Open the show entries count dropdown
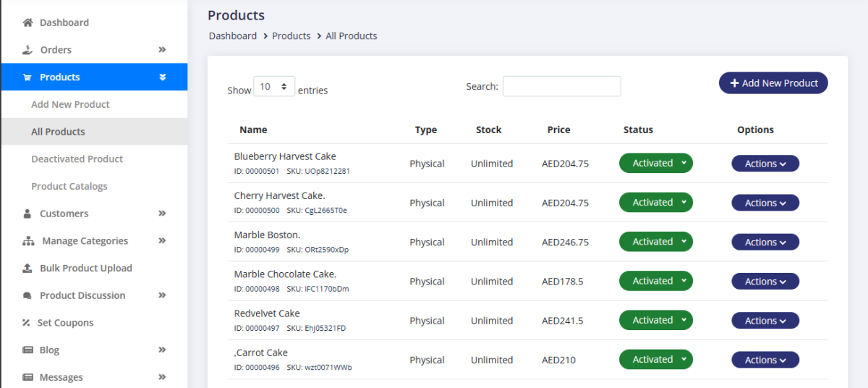 tap(274, 87)
